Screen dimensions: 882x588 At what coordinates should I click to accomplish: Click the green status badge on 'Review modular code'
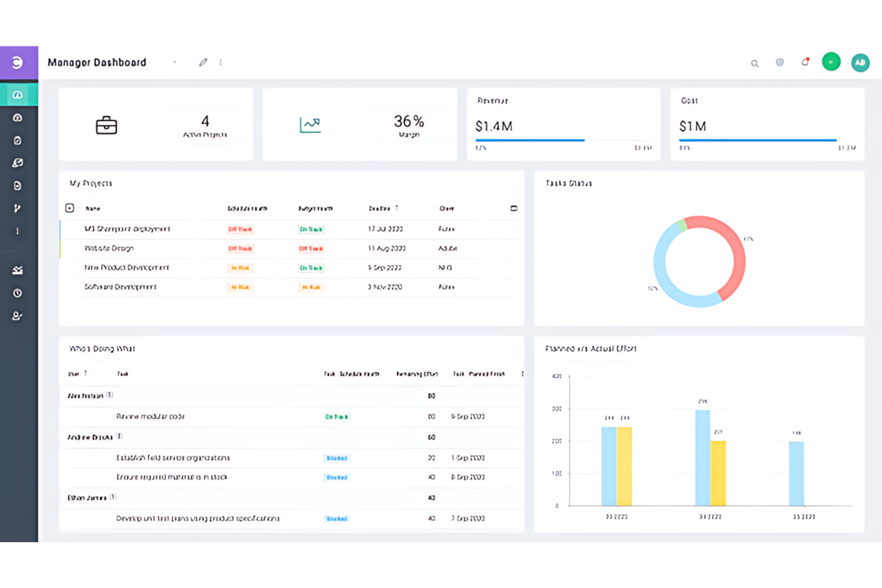pyautogui.click(x=337, y=417)
